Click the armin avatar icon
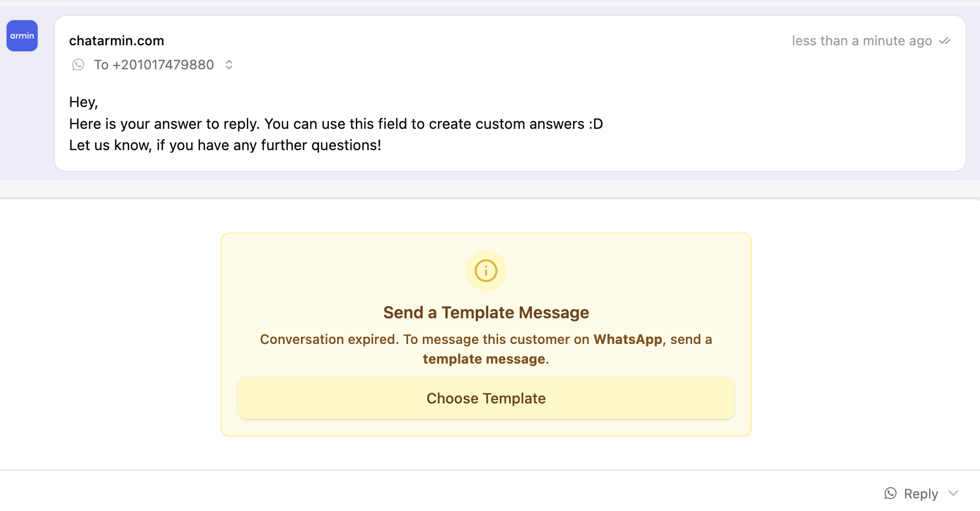This screenshot has height=511, width=980. pos(22,36)
